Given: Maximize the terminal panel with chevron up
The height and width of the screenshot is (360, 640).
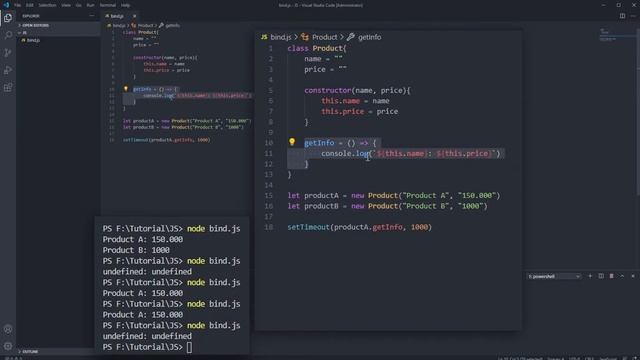Looking at the screenshot, I should (622, 276).
